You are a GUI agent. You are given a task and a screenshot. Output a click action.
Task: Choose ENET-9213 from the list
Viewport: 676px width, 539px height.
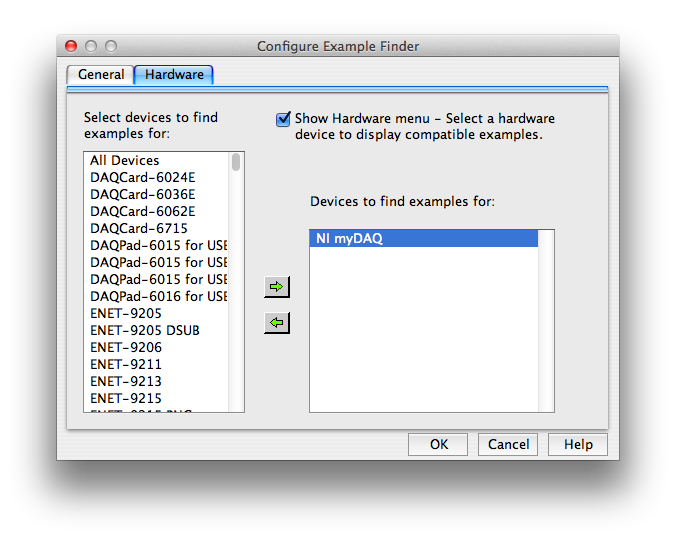[126, 382]
